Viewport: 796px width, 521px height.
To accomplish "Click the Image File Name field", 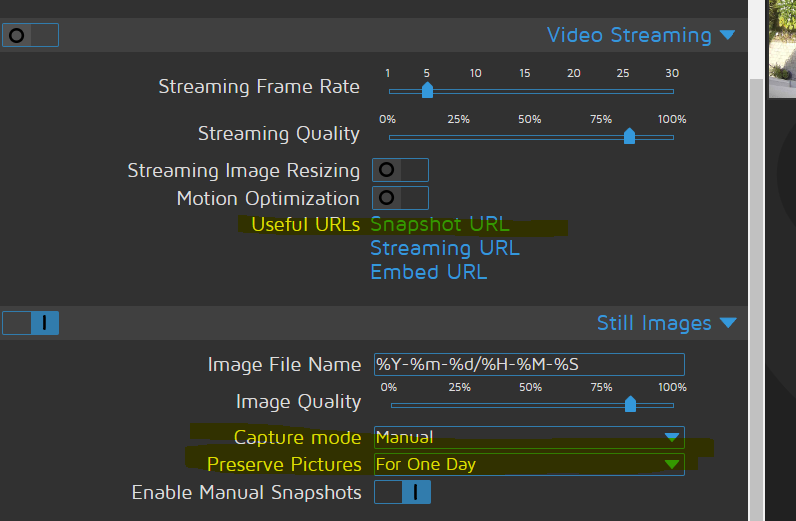I will (x=528, y=364).
